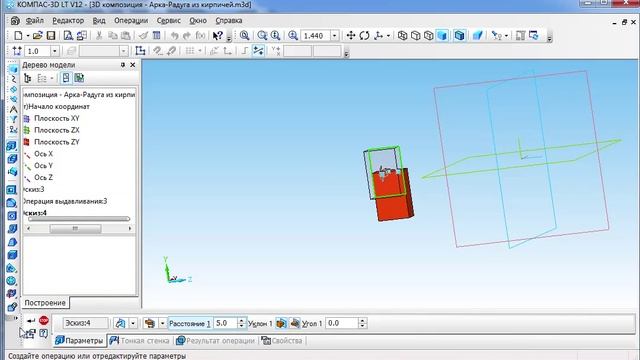The image size is (640, 360).
Task: Toggle shaded display mode
Action: [442, 36]
